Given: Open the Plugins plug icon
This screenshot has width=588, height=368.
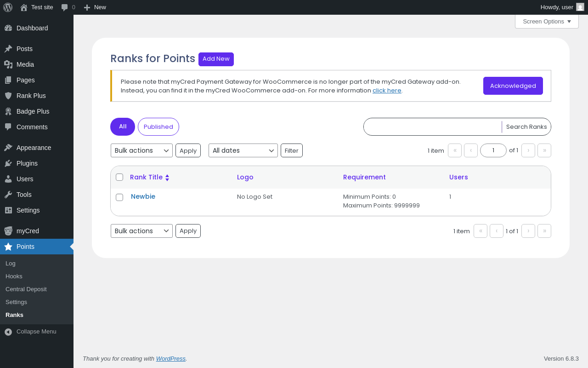Looking at the screenshot, I should pyautogui.click(x=8, y=163).
